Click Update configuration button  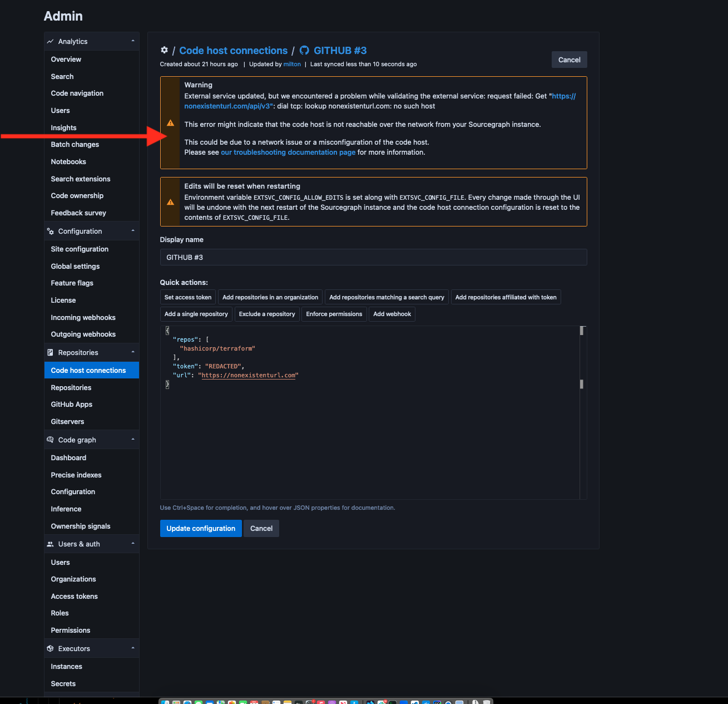(201, 529)
